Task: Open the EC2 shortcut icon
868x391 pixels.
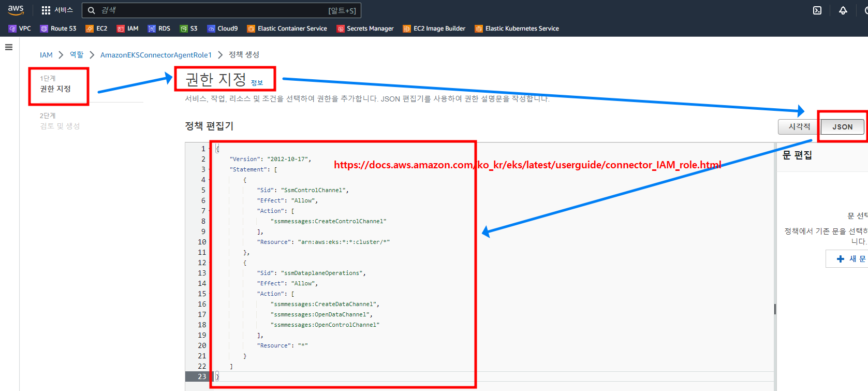Action: tap(90, 28)
